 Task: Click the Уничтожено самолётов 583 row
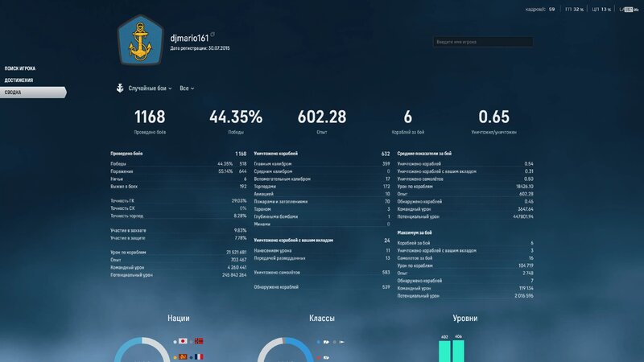(x=321, y=273)
